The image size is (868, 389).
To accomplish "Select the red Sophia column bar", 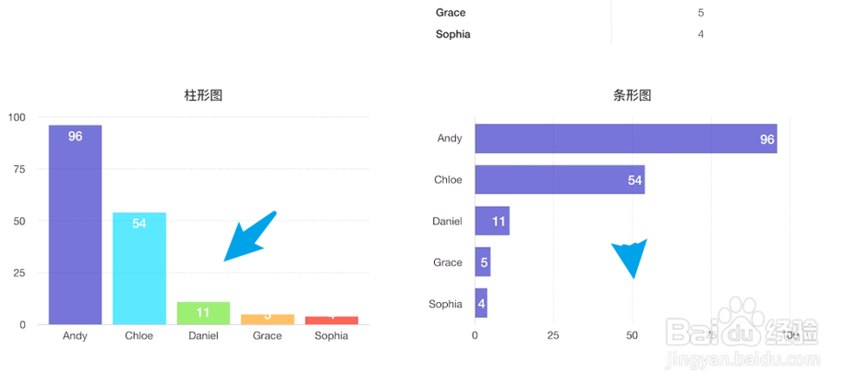I will pos(332,320).
